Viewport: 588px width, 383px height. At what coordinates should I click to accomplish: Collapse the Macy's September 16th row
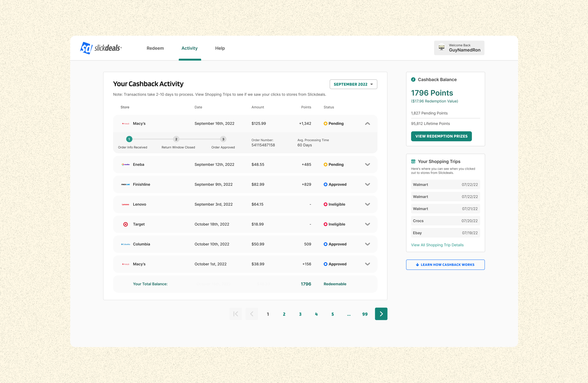367,124
